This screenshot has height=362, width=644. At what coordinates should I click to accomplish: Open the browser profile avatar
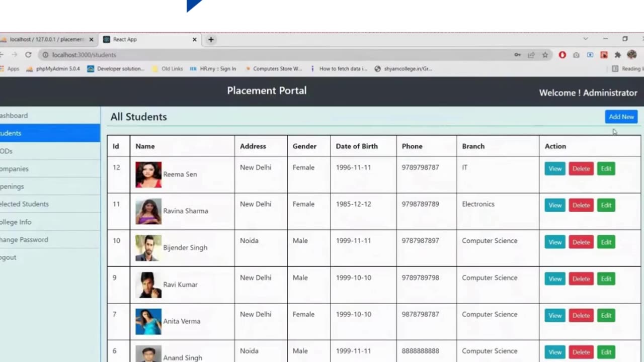(632, 55)
